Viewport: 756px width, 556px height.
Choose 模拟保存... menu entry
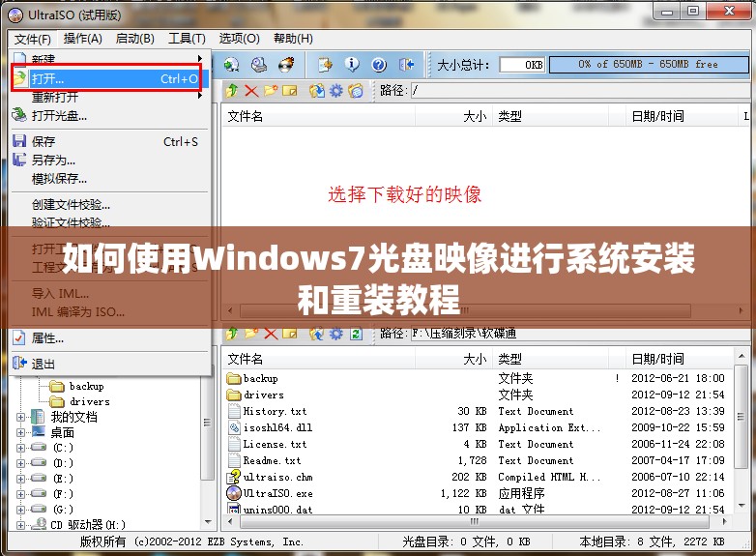pyautogui.click(x=110, y=179)
